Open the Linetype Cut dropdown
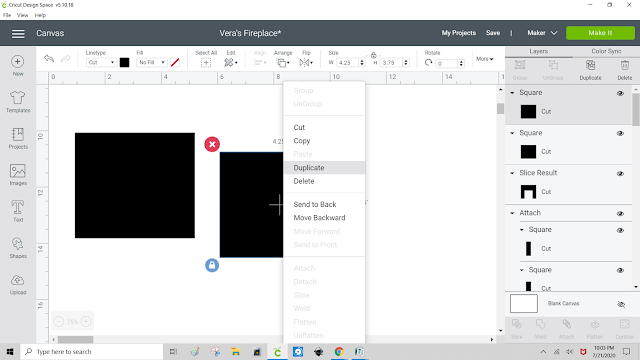Image resolution: width=640 pixels, height=360 pixels. [x=101, y=62]
